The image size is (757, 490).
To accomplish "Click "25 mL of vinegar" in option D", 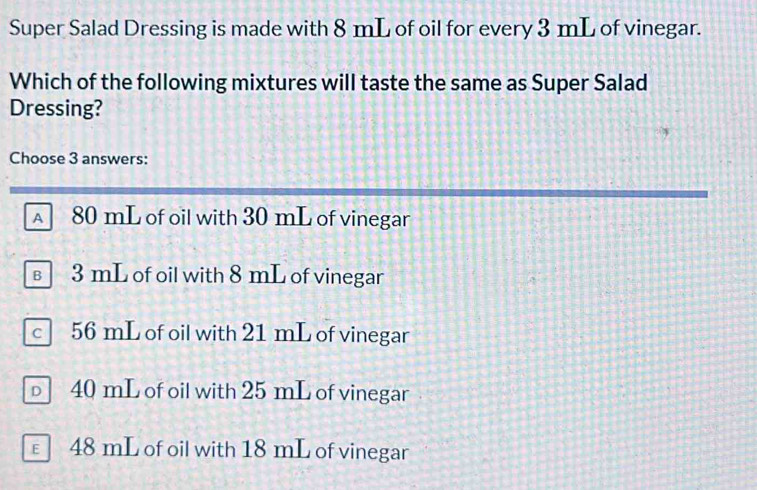I will [x=326, y=393].
